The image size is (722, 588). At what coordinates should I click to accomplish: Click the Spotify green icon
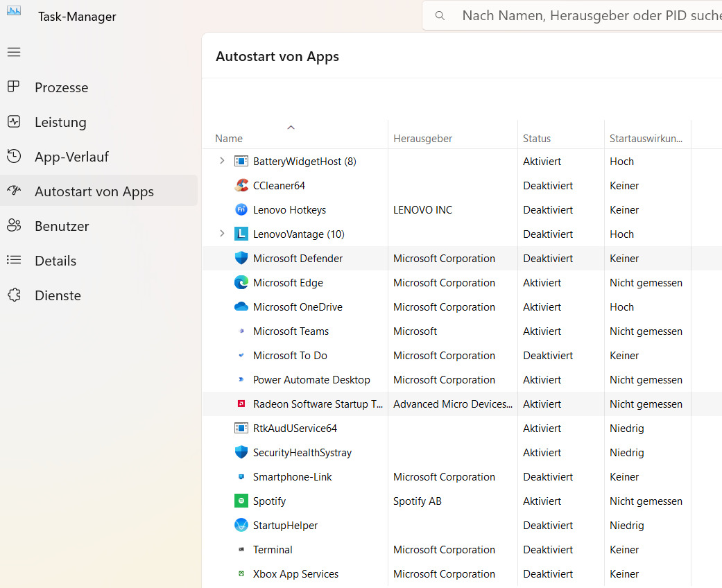pos(241,501)
